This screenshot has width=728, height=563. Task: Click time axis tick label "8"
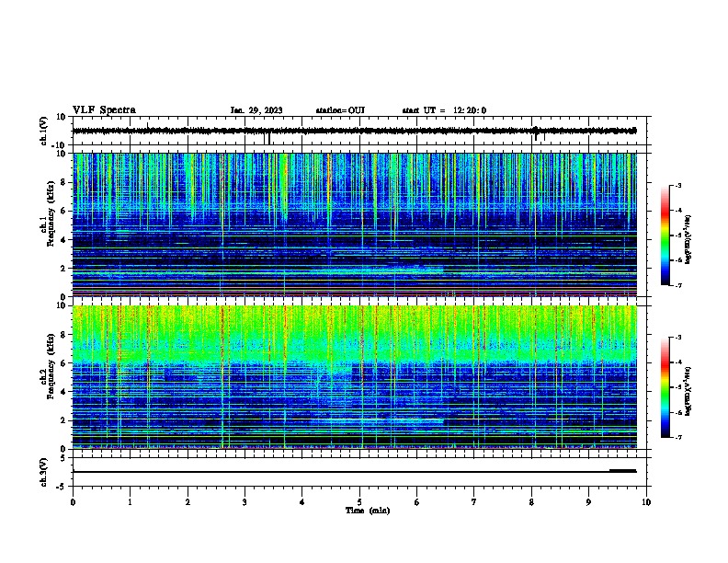[531, 502]
